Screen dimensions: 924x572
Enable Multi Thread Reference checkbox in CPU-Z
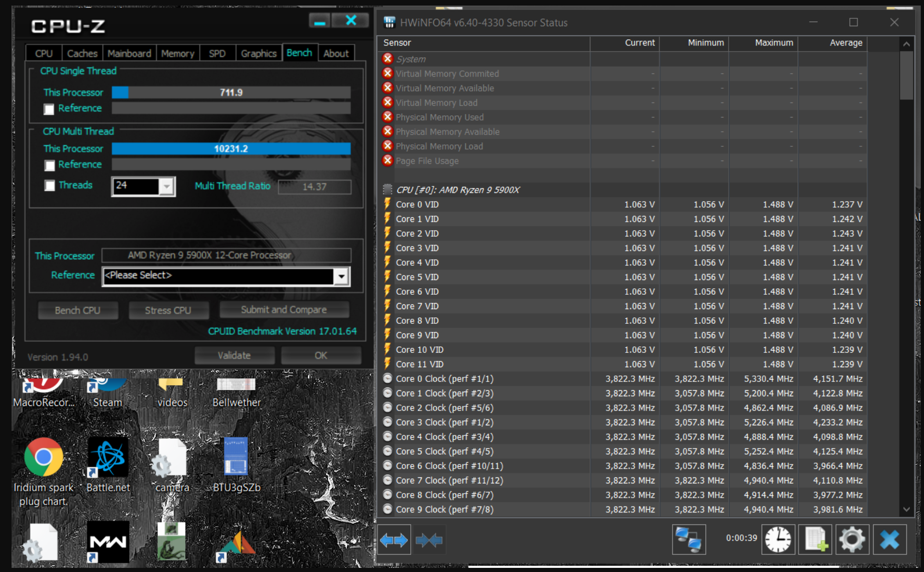coord(50,165)
